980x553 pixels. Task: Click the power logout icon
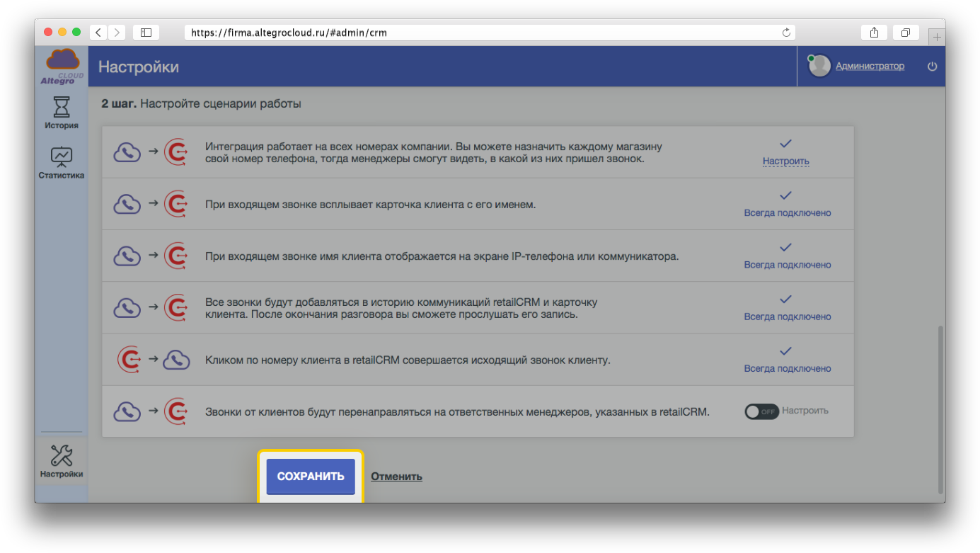[932, 67]
